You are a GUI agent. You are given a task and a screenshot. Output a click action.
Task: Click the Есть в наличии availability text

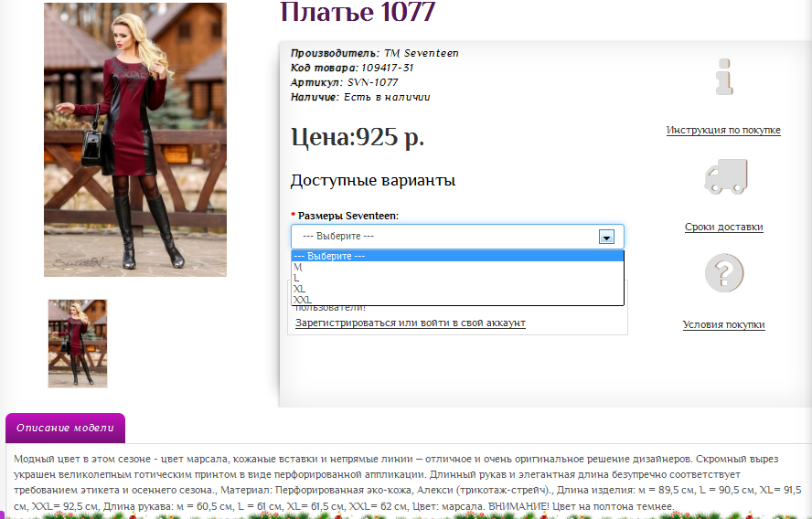pos(387,97)
